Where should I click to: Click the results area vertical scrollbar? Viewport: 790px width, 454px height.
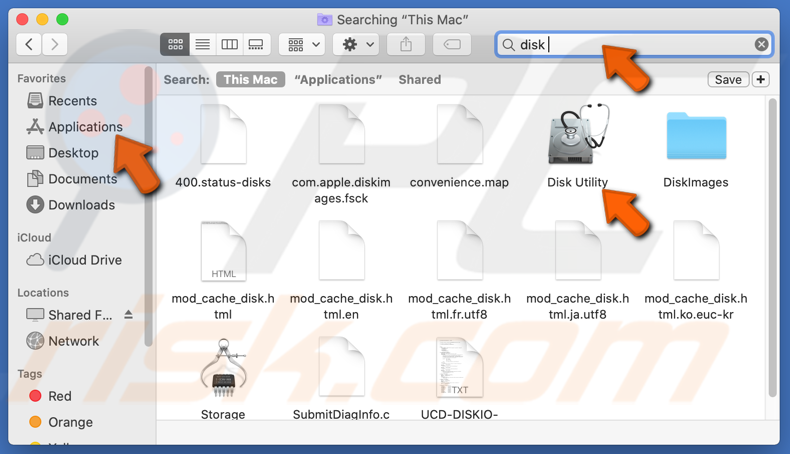[772, 248]
